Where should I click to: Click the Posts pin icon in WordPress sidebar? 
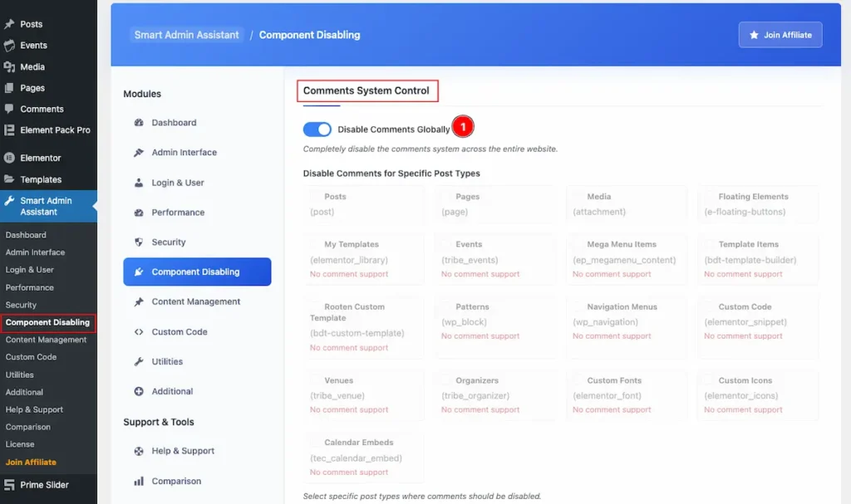(9, 24)
